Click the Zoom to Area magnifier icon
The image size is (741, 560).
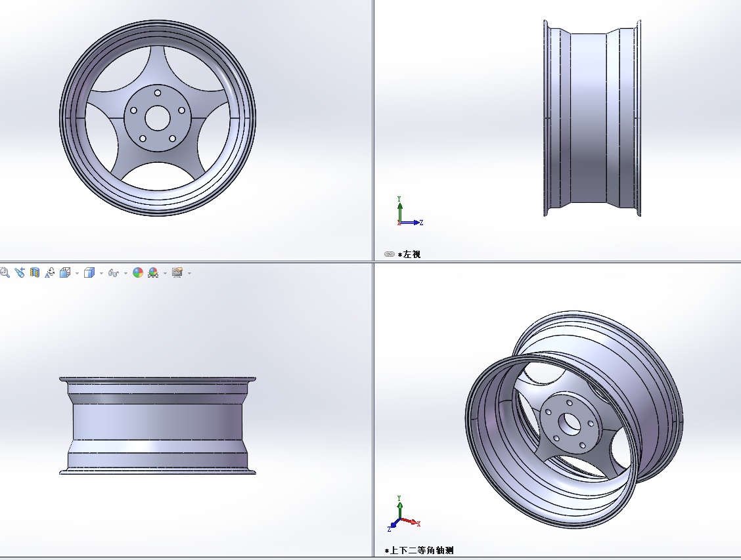[x=5, y=272]
